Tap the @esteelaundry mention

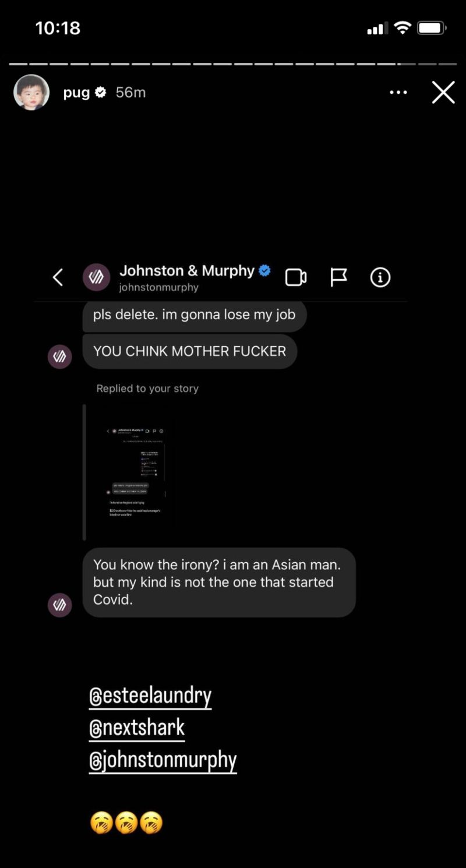[x=150, y=696]
